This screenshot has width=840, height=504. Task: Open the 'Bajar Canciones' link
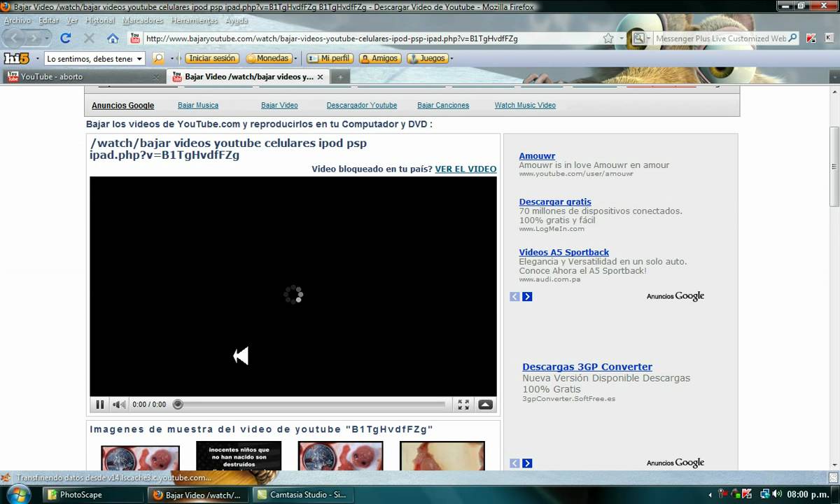point(443,105)
